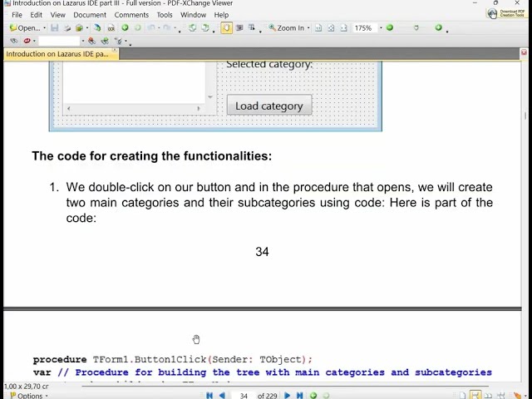Open the Document menu
The height and width of the screenshot is (399, 532).
point(90,15)
